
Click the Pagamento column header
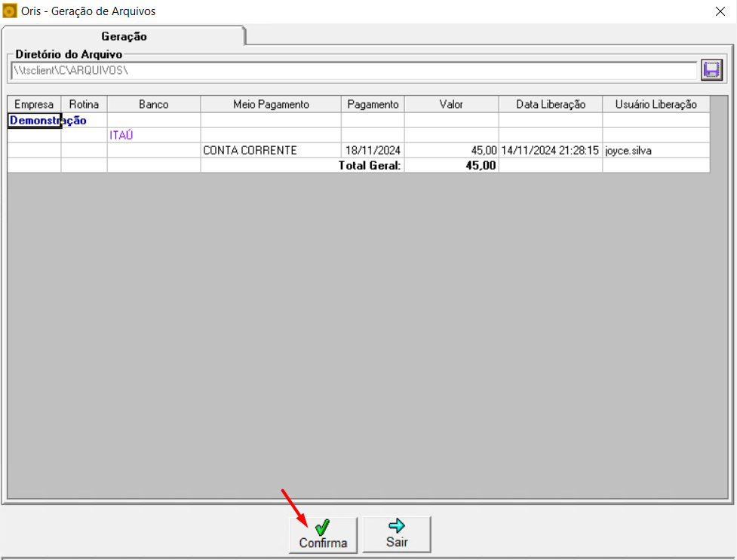point(373,104)
